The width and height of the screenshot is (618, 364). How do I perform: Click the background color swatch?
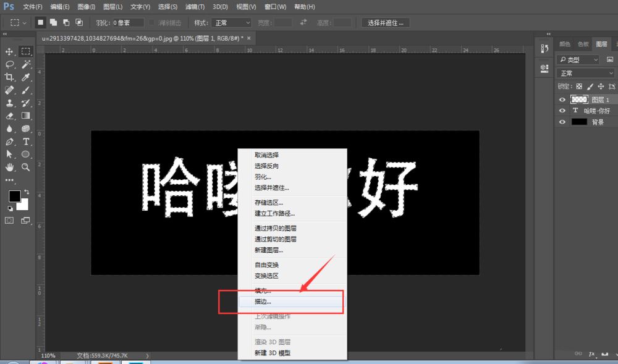(23, 205)
